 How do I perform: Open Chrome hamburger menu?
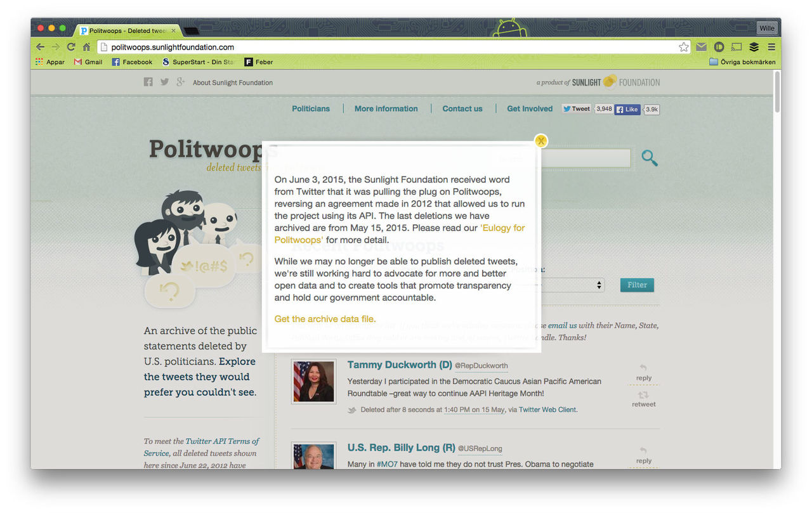point(771,47)
